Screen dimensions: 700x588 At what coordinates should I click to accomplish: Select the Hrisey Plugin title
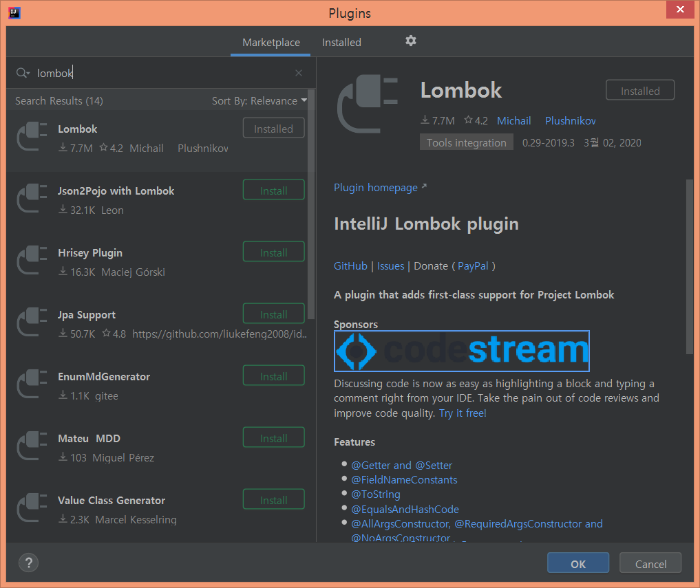point(90,253)
